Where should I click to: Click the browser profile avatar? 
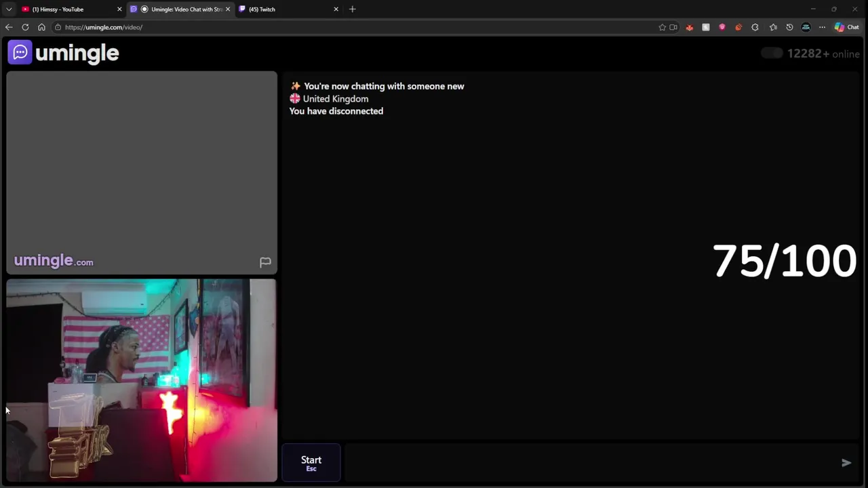pyautogui.click(x=806, y=27)
